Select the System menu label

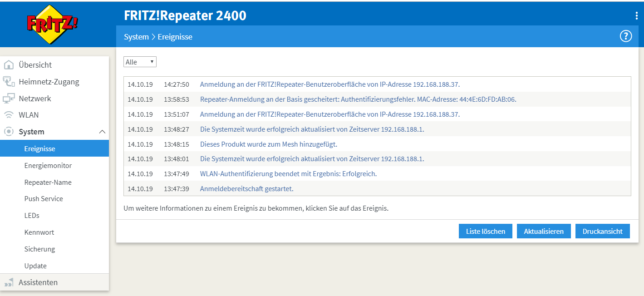[31, 132]
